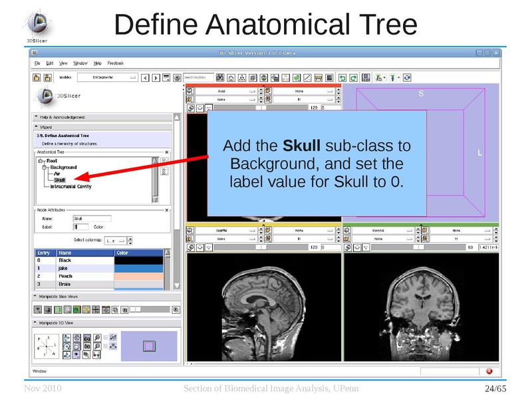Click the red error indicator in the status bar
The height and width of the screenshot is (399, 532).
[x=489, y=372]
